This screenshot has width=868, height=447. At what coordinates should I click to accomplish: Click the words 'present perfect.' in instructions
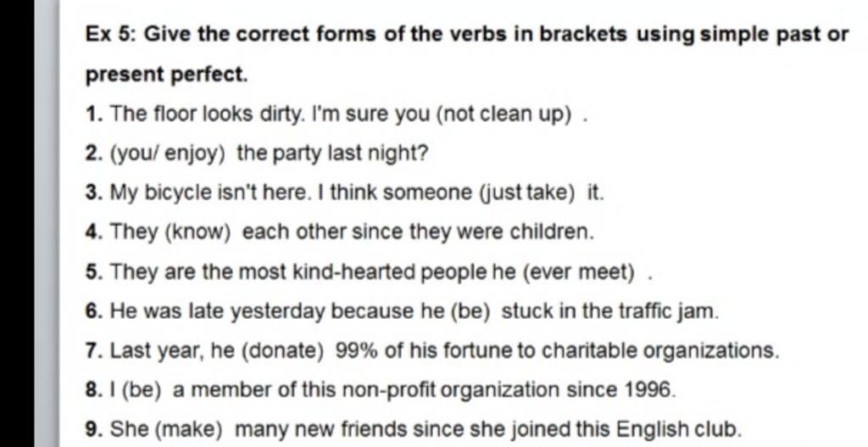167,75
